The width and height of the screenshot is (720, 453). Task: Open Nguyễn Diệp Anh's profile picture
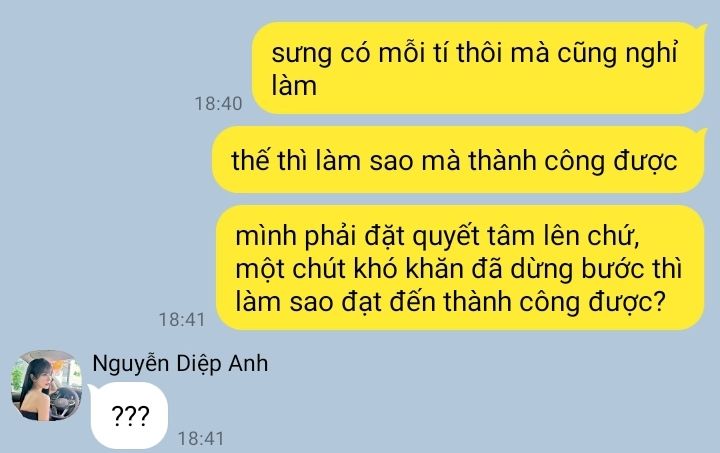click(46, 386)
